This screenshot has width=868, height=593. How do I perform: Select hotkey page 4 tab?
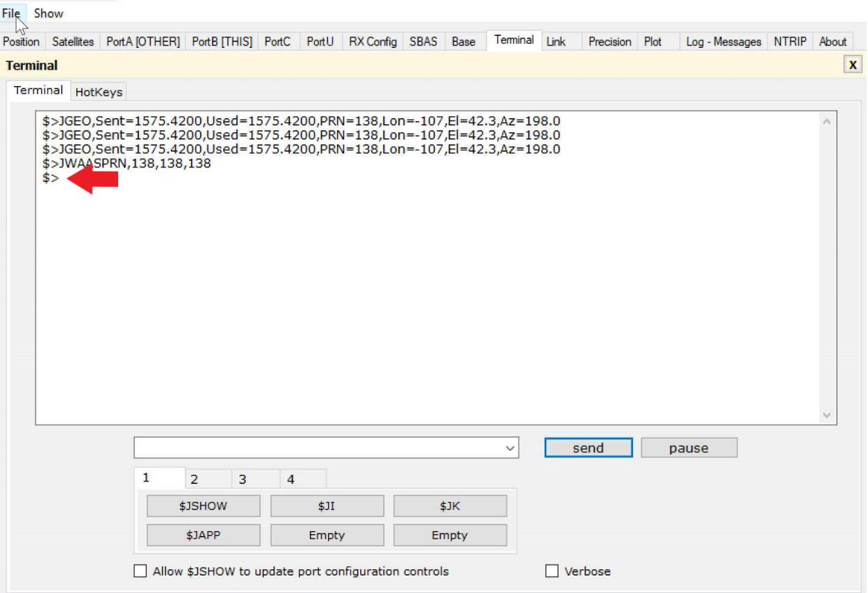(303, 479)
